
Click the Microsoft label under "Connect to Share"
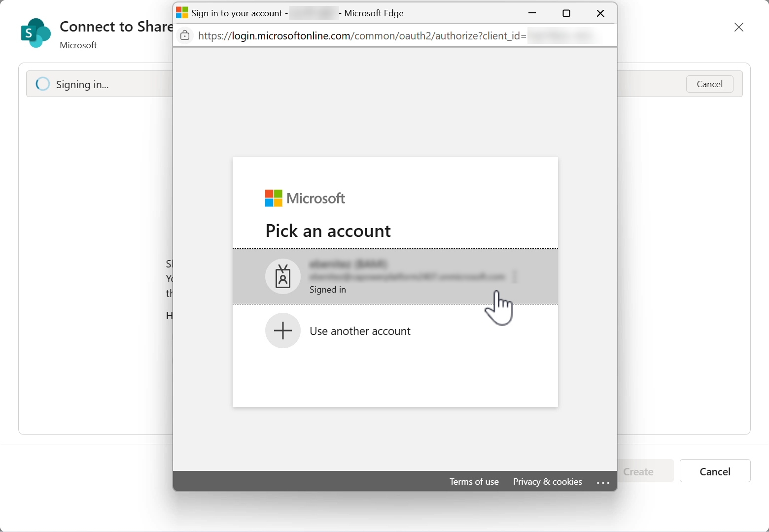pyautogui.click(x=78, y=45)
